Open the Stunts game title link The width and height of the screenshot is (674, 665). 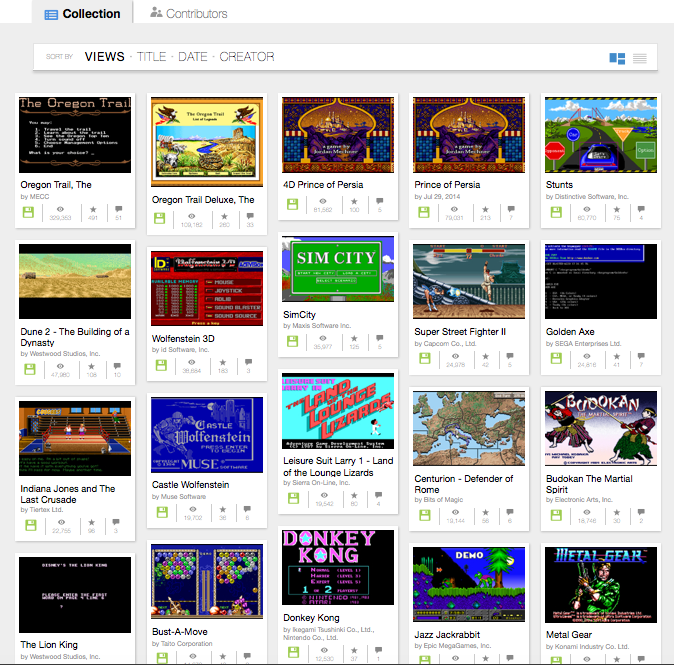pyautogui.click(x=559, y=185)
